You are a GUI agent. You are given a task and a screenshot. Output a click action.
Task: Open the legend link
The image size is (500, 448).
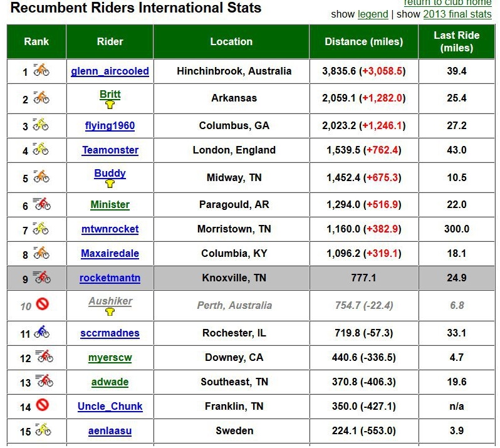pyautogui.click(x=373, y=14)
